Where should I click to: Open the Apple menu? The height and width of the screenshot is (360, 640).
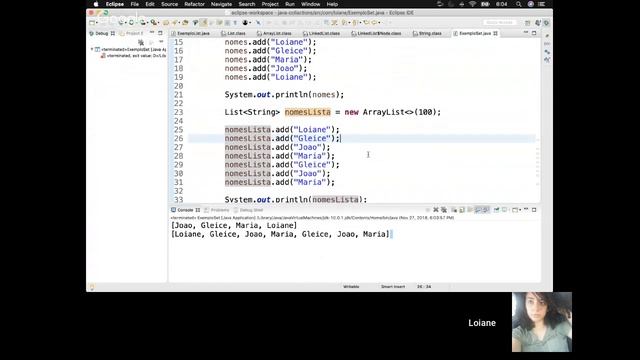96,4
